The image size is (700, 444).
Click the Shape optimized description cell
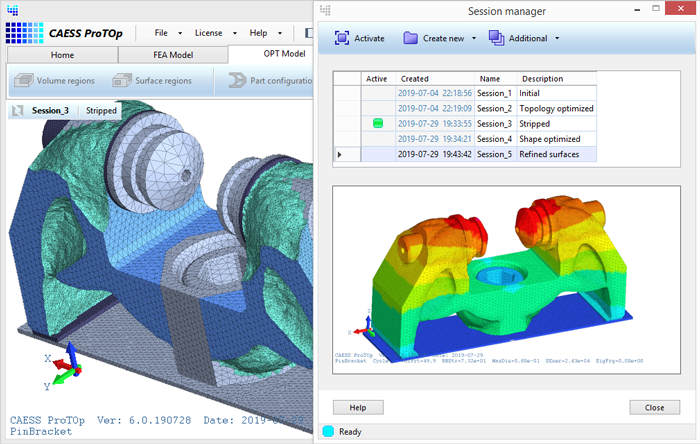click(557, 139)
